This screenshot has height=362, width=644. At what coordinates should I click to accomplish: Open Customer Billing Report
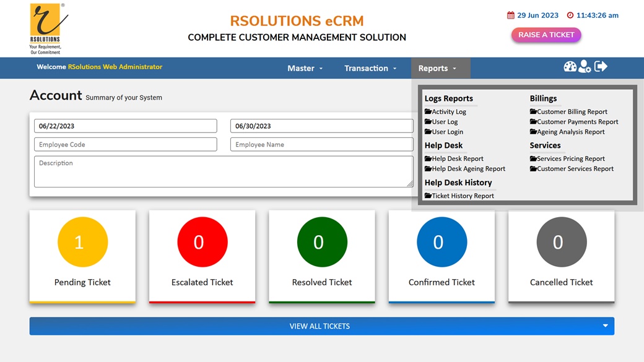[572, 112]
